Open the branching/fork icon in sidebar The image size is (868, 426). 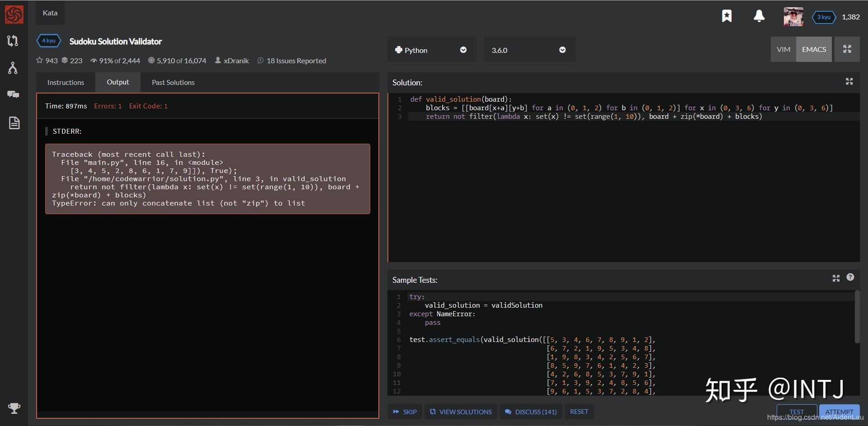tap(14, 68)
